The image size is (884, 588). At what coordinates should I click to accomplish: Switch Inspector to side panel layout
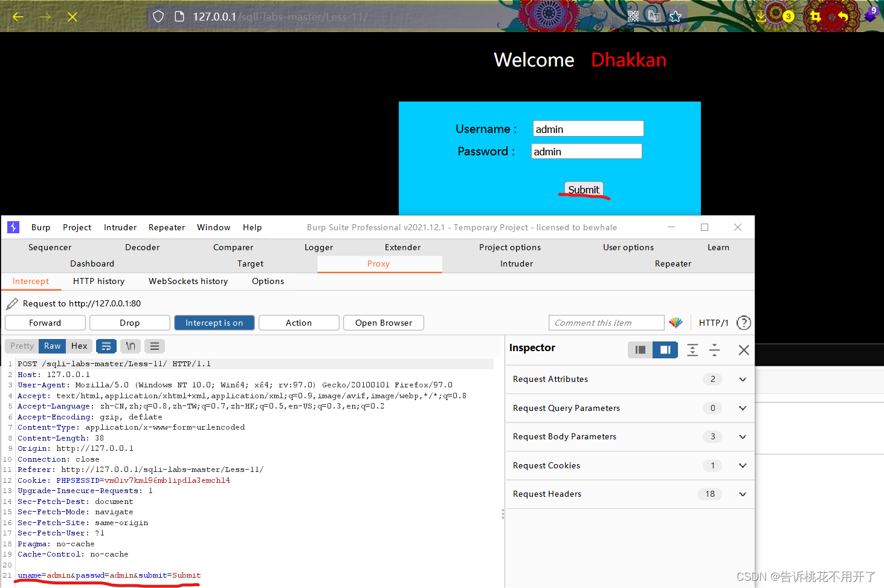click(665, 349)
